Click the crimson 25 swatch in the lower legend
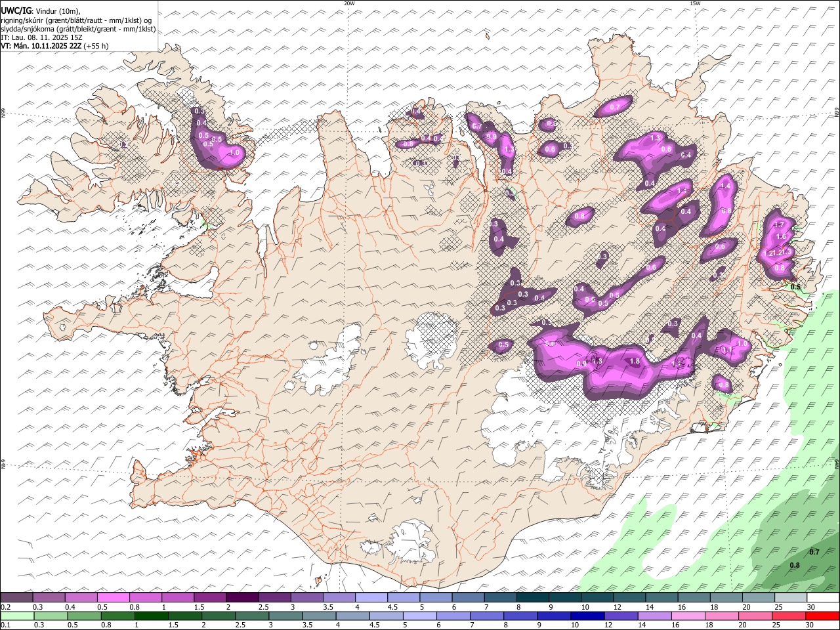This screenshot has width=840, height=630. coord(789,616)
